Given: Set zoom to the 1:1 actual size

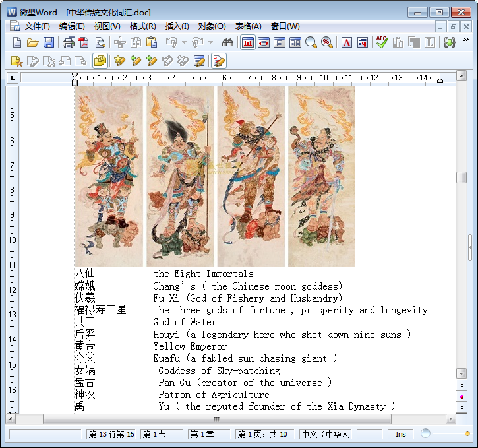Looking at the screenshot, I should [x=247, y=42].
